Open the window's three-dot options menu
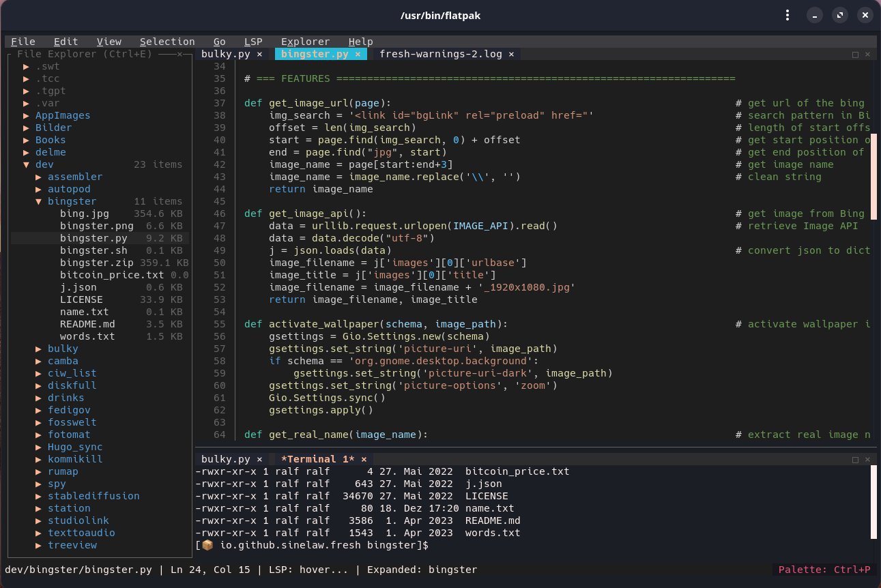This screenshot has width=881, height=588. [787, 15]
